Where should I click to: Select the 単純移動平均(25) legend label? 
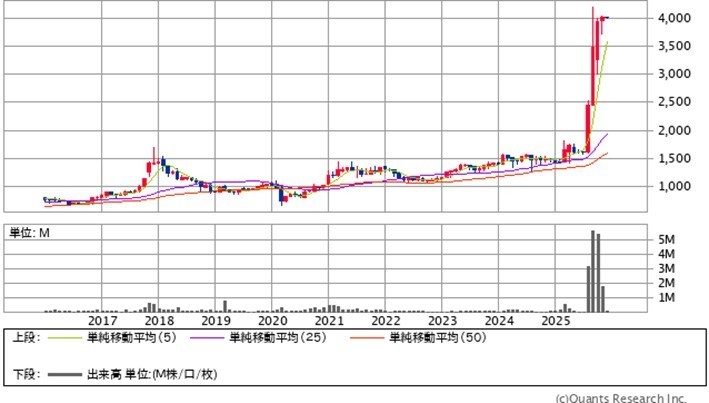(282, 338)
